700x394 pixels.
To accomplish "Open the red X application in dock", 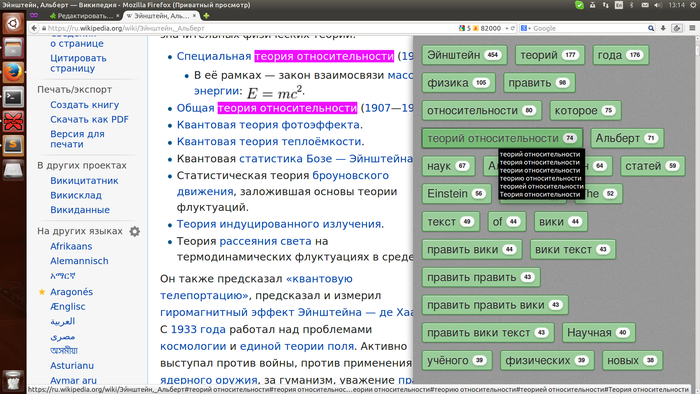I will point(13,121).
